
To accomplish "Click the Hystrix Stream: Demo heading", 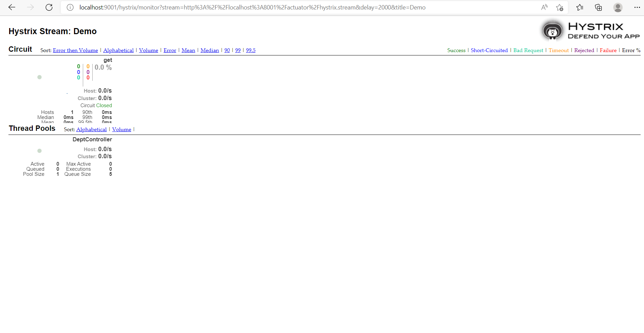I will coord(53,31).
